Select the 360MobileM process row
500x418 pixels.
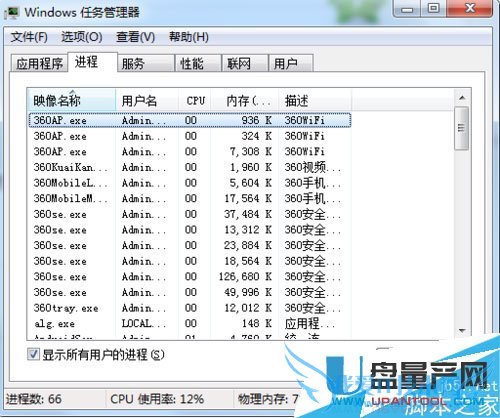tap(190, 198)
